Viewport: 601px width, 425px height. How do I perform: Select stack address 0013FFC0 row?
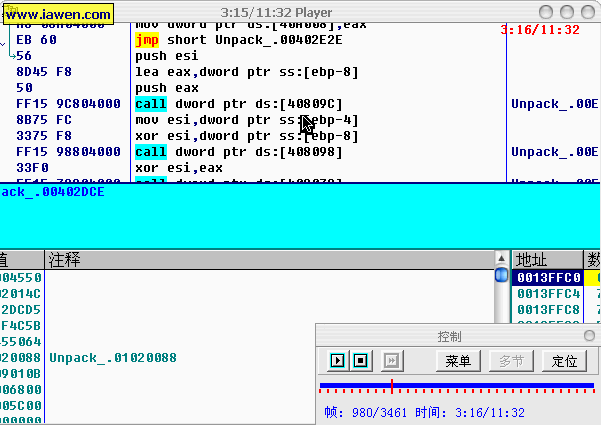(x=549, y=278)
